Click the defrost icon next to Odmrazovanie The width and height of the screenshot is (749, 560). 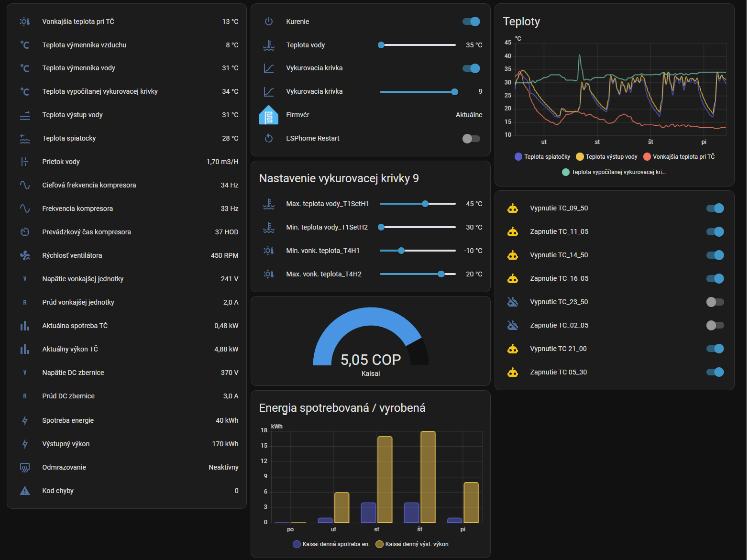pyautogui.click(x=25, y=467)
